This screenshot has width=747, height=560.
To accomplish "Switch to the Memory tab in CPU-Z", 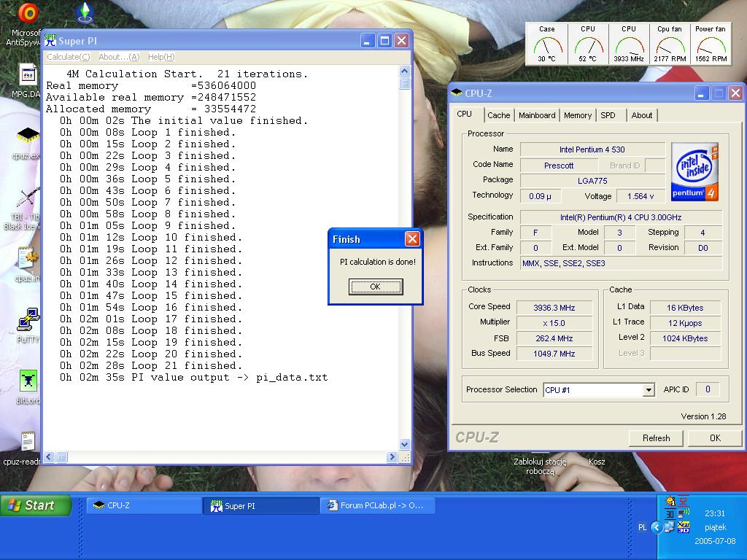I will tap(578, 115).
